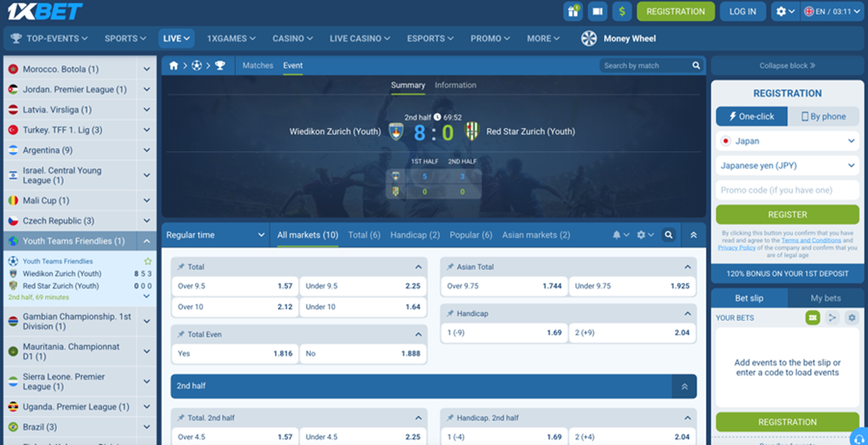Viewport: 868px width, 445px height.
Task: Collapse the Total Even market panel
Action: (x=418, y=335)
